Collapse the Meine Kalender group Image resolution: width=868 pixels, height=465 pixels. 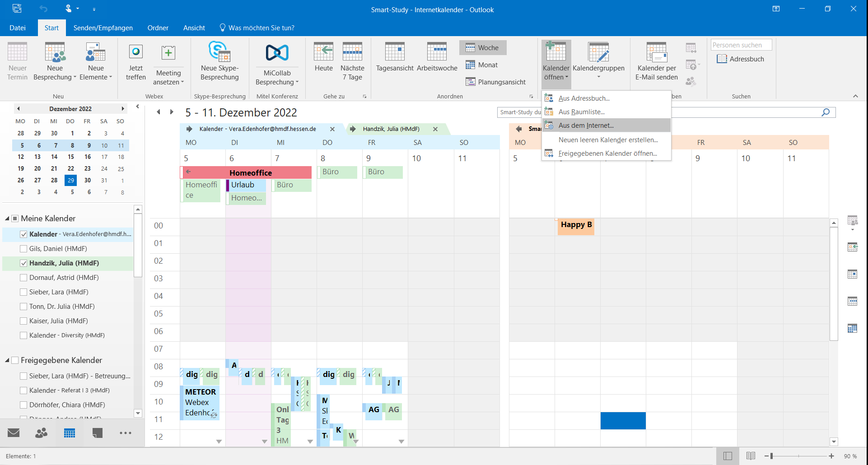[x=7, y=219]
